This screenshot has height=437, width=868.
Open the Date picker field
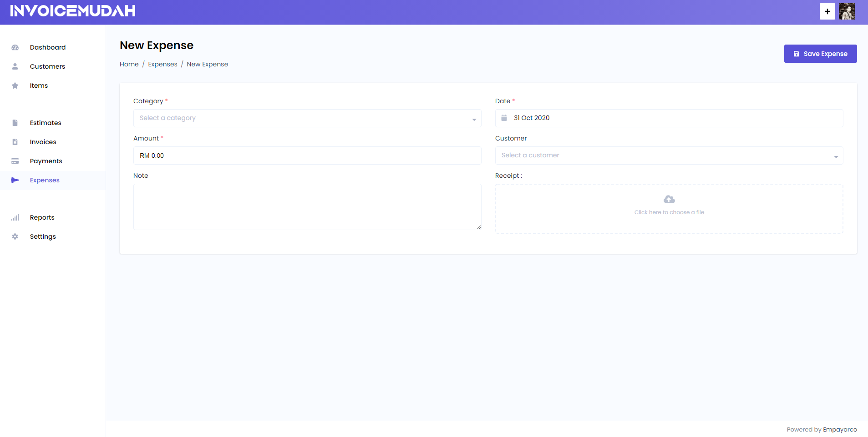pyautogui.click(x=669, y=118)
